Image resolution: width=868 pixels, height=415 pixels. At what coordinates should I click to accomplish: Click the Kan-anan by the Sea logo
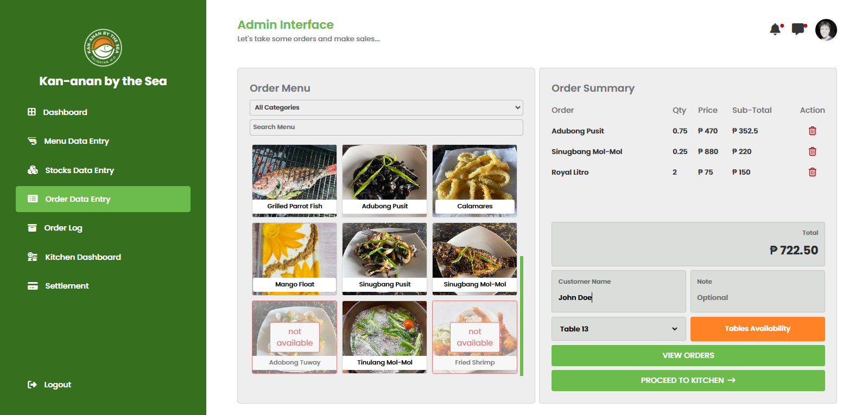(103, 48)
